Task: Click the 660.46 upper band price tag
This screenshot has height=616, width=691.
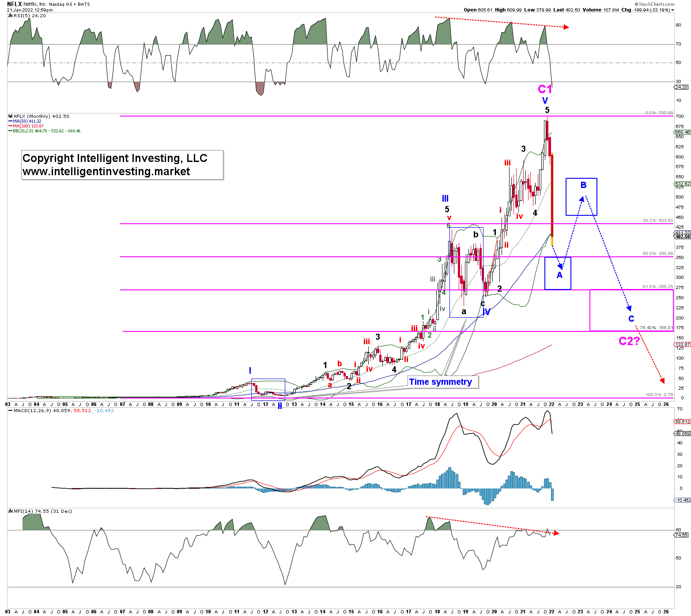Action: pyautogui.click(x=683, y=132)
